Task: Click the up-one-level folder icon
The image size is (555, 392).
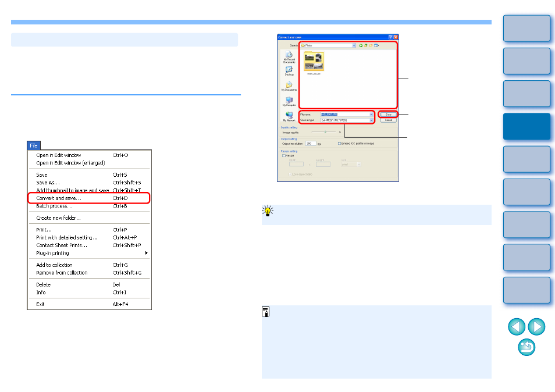Action: tap(365, 45)
